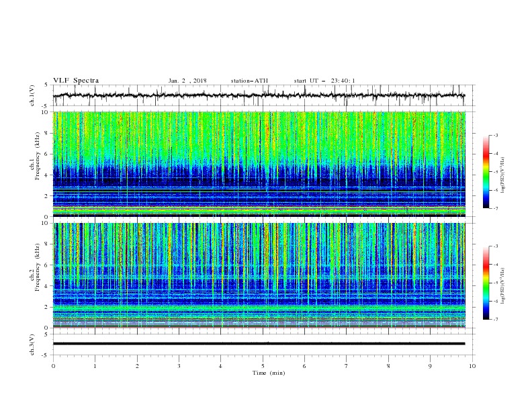The image size is (532, 411).
Task: Click the "ch.3(V)" waveform axis label
Action: click(32, 345)
